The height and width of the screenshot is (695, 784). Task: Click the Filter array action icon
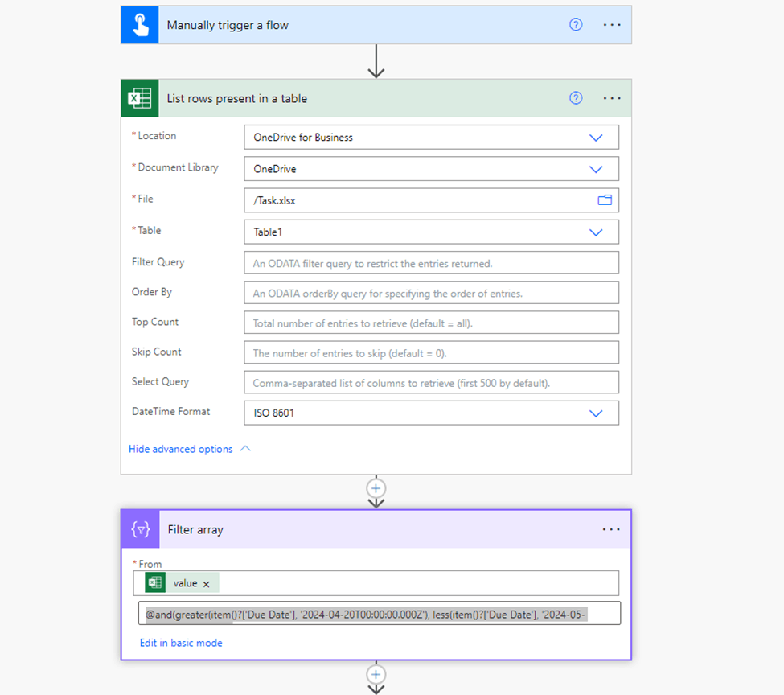tap(141, 529)
